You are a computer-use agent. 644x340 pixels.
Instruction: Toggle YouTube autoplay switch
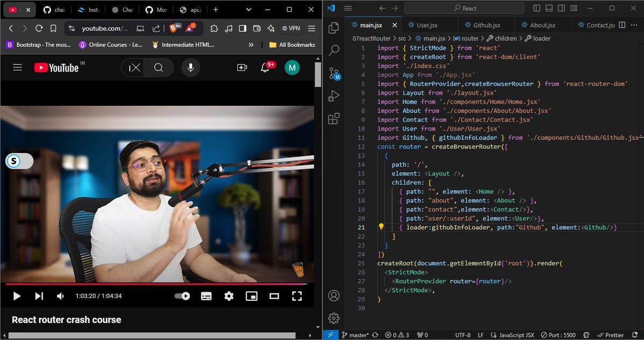tap(183, 296)
